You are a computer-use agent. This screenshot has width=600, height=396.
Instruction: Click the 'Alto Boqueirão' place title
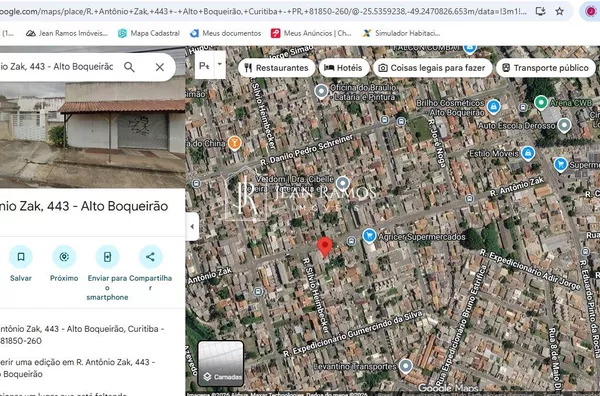[84, 206]
